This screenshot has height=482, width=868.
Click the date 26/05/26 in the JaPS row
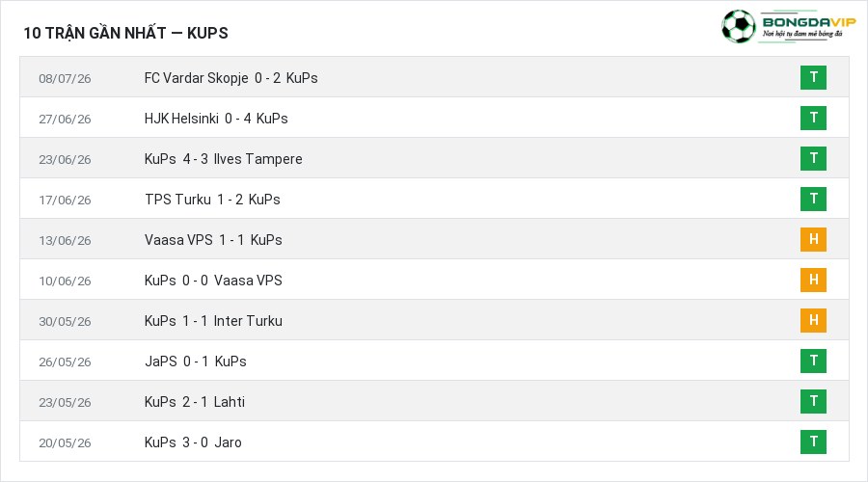click(65, 361)
